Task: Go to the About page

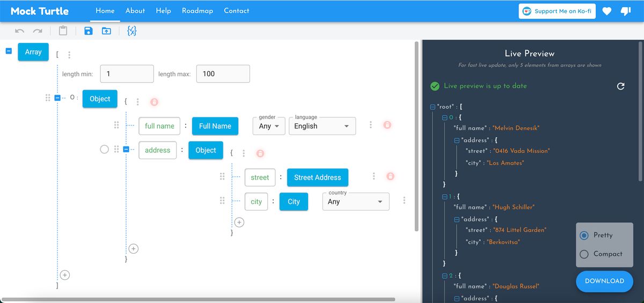Action: pyautogui.click(x=135, y=11)
